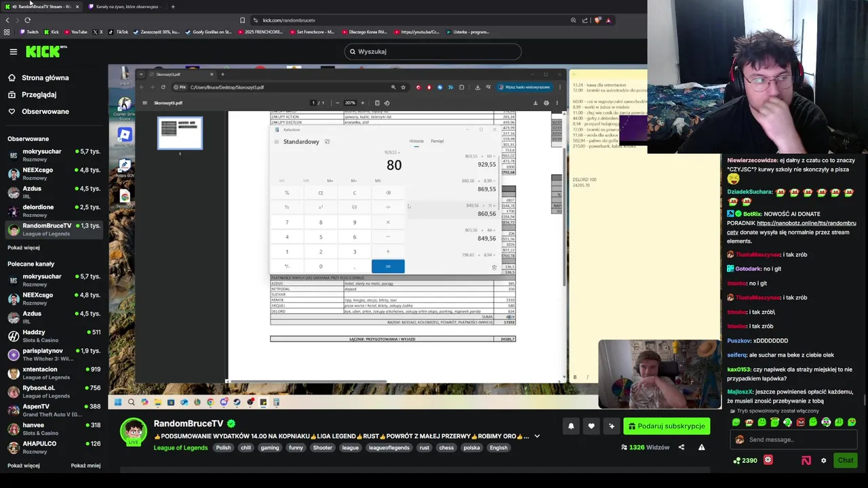The image size is (868, 488).
Task: Expand the stream title chevron
Action: pyautogui.click(x=537, y=436)
